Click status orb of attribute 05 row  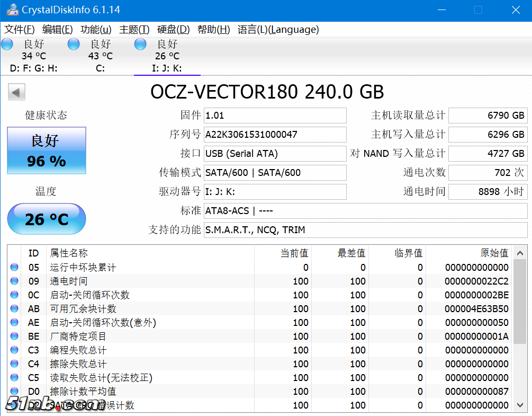tap(14, 268)
